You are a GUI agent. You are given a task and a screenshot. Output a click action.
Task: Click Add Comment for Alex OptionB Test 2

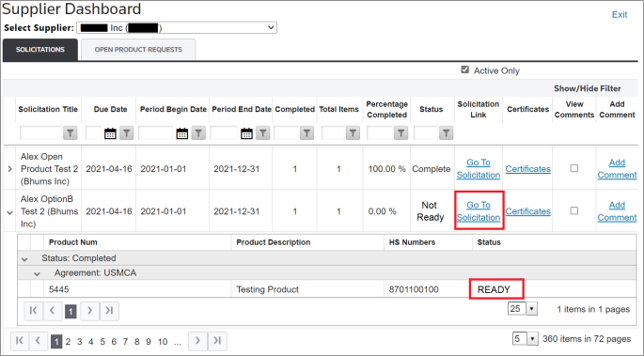tap(617, 210)
